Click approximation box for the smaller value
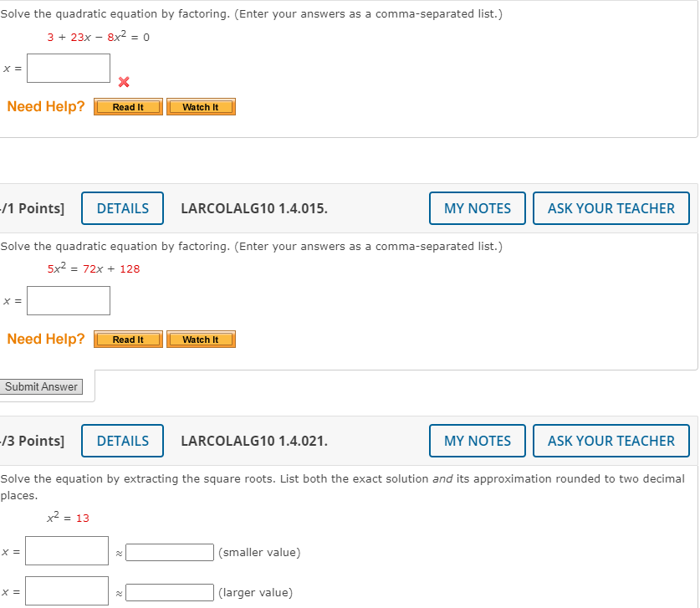Image resolution: width=700 pixels, height=608 pixels. 170,553
